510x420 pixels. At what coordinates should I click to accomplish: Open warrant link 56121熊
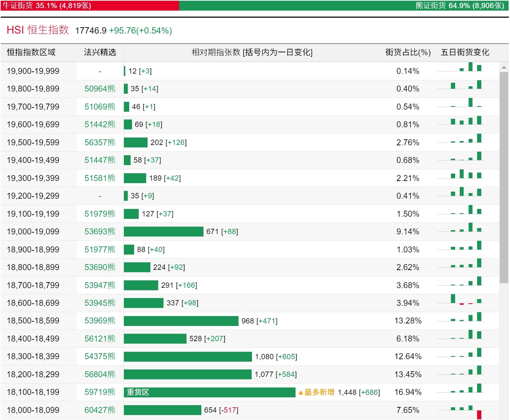tap(100, 339)
